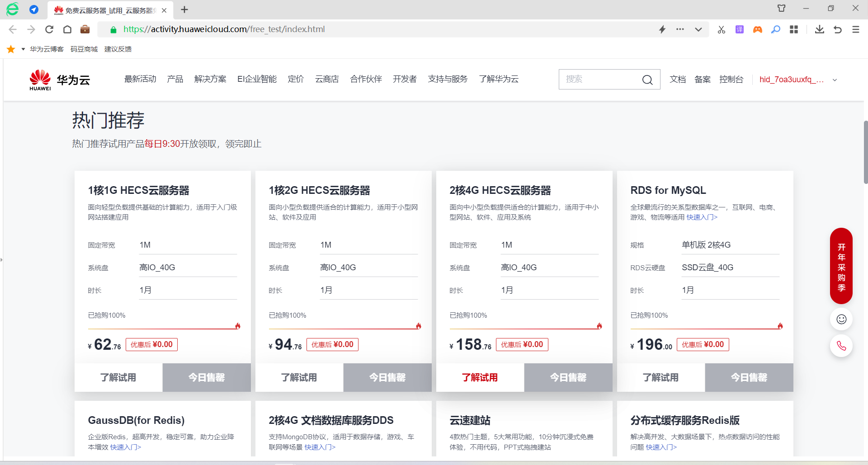Viewport: 868px width, 465px height.
Task: Open the downloads icon
Action: [820, 29]
